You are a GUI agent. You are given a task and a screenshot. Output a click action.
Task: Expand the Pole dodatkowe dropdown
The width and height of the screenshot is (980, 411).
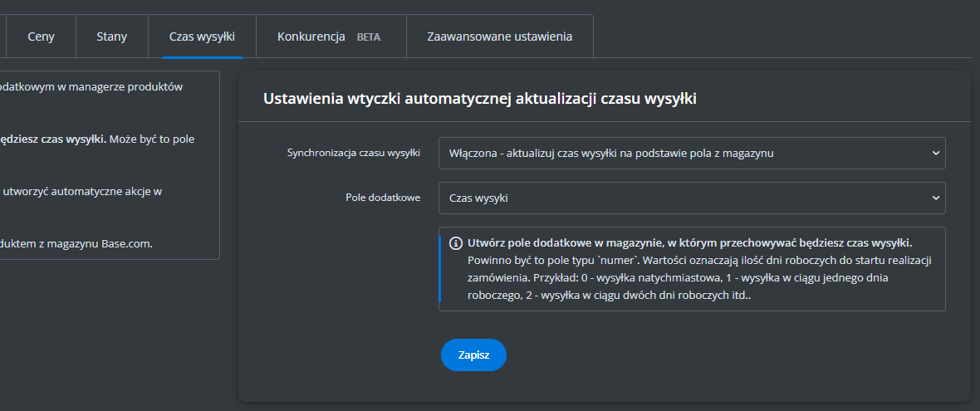691,198
